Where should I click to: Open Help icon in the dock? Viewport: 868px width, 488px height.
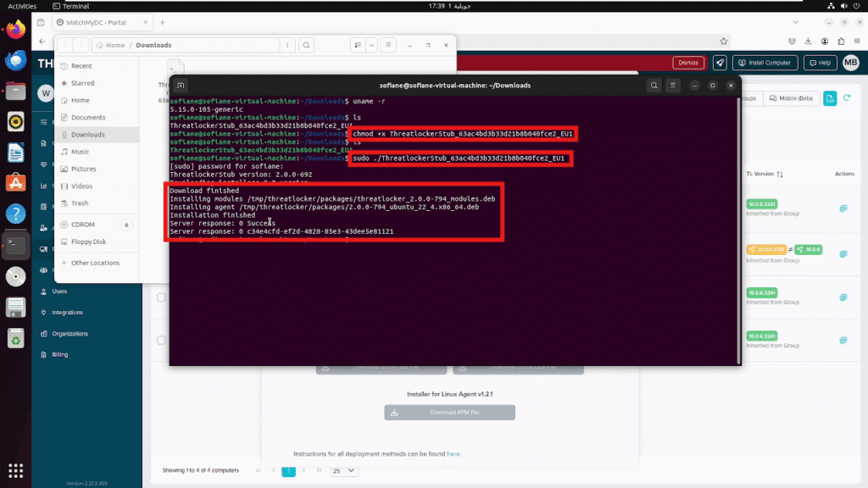(15, 214)
